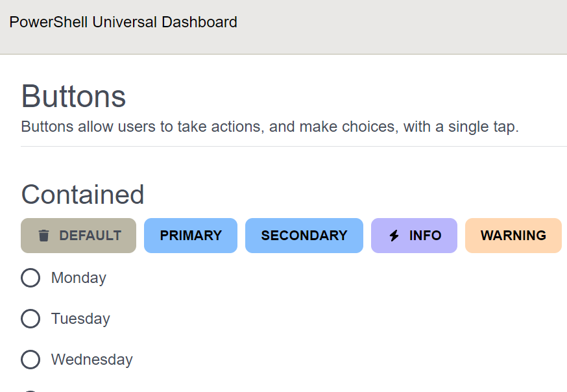This screenshot has width=567, height=392.
Task: Click empty area of the gray header bar
Action: [402, 26]
